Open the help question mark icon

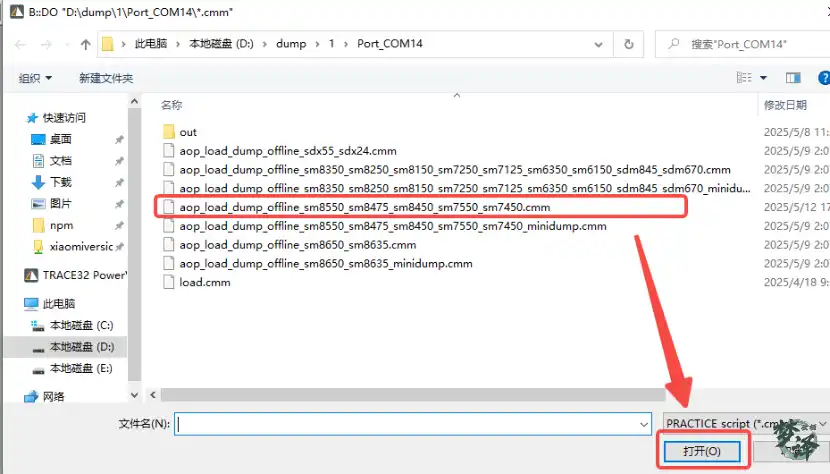822,78
